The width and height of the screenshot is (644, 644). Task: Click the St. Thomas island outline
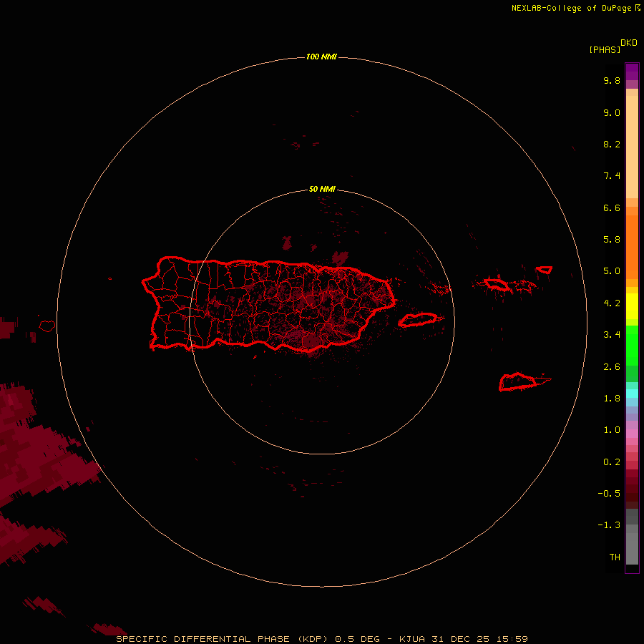[497, 284]
